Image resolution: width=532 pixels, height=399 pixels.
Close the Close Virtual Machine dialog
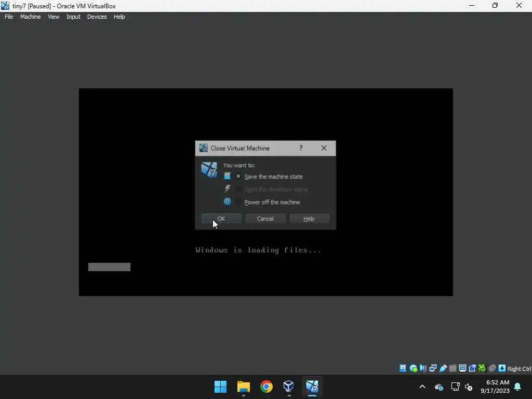click(324, 148)
